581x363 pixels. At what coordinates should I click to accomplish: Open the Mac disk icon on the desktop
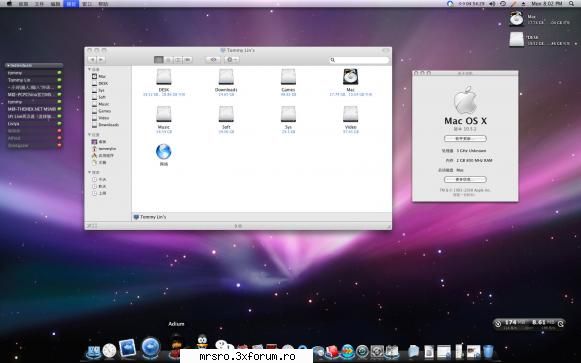[517, 19]
